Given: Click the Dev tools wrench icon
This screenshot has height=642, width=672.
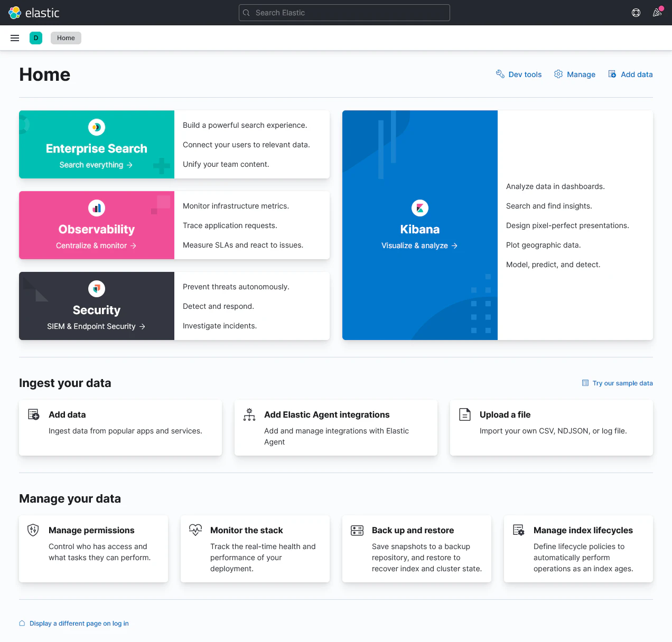Looking at the screenshot, I should point(500,74).
